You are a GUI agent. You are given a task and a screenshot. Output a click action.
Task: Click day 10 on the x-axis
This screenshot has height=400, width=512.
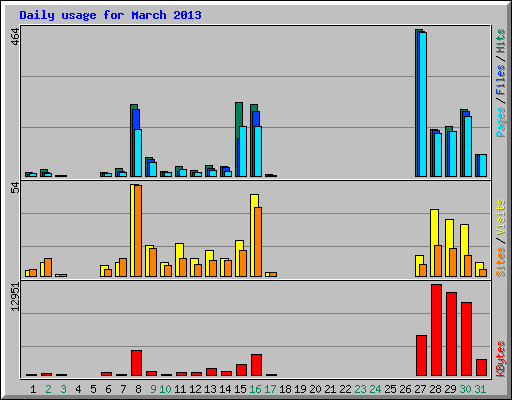click(165, 389)
